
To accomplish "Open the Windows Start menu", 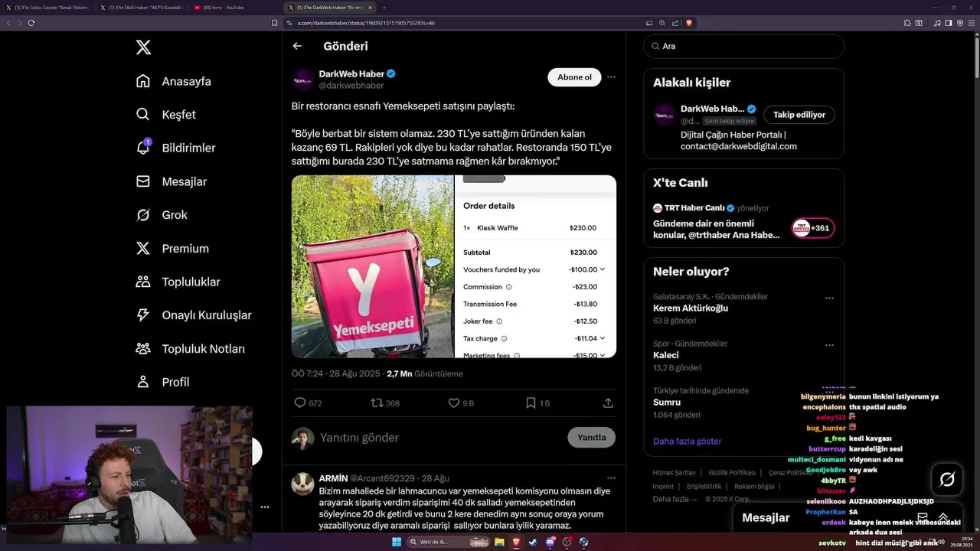I will 397,542.
